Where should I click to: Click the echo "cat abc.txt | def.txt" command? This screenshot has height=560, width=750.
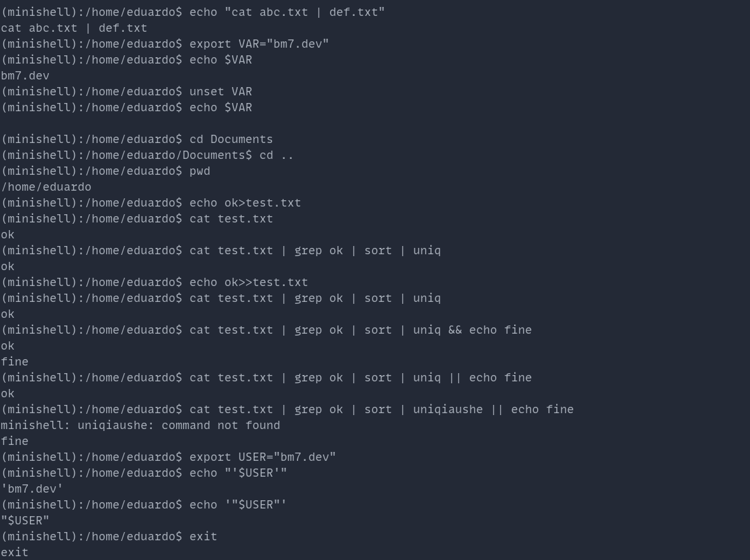click(287, 12)
